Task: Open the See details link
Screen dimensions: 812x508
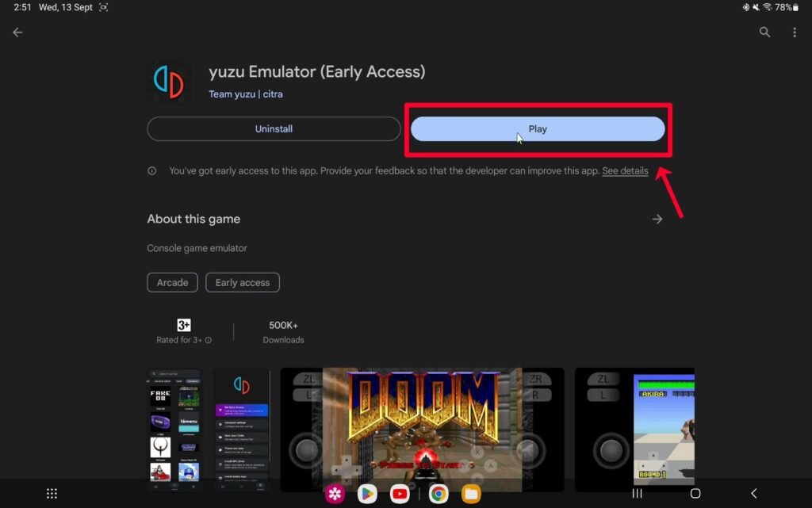Action: tap(625, 171)
